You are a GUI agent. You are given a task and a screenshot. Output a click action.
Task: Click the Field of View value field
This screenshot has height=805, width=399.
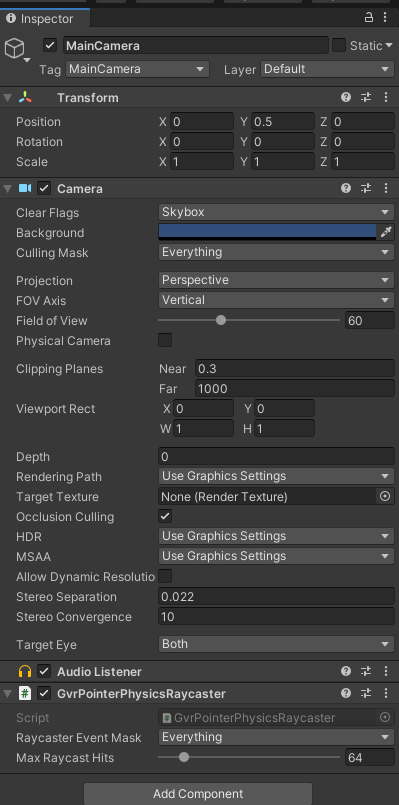click(x=370, y=320)
